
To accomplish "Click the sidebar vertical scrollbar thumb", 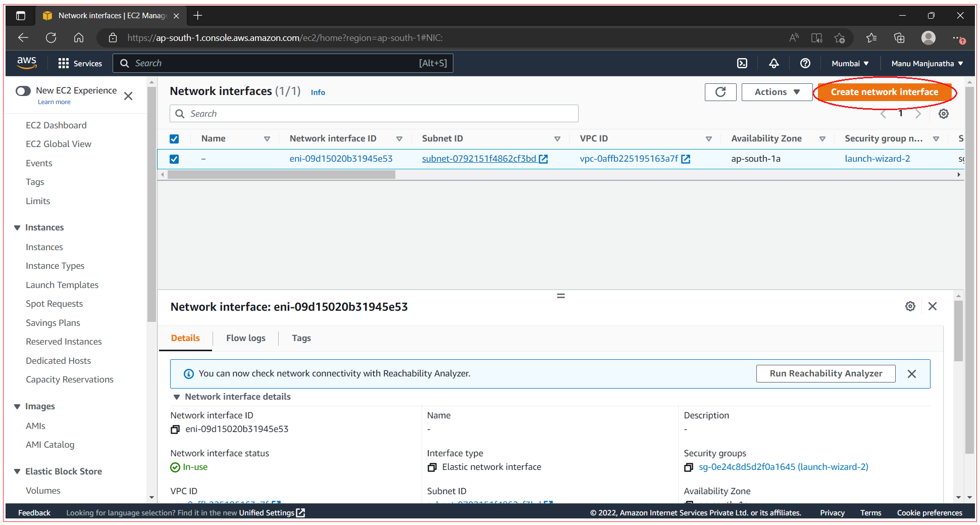I will click(151, 205).
